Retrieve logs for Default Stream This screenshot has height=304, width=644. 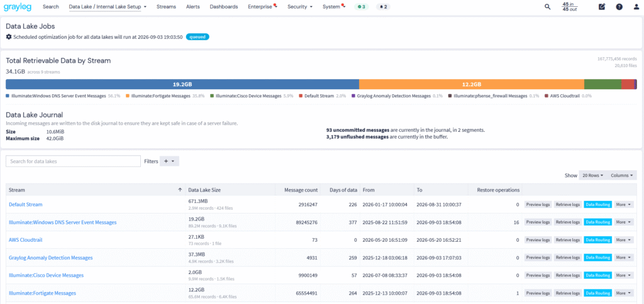coord(568,204)
